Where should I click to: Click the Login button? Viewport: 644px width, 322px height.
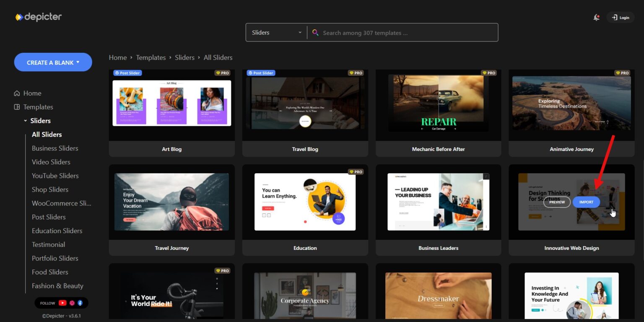[x=621, y=17]
